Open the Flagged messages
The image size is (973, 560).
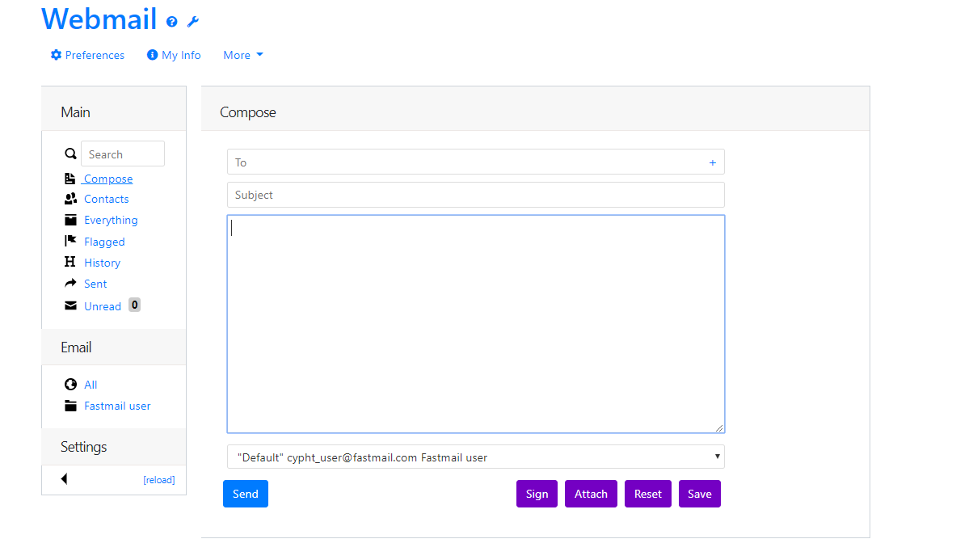click(104, 242)
